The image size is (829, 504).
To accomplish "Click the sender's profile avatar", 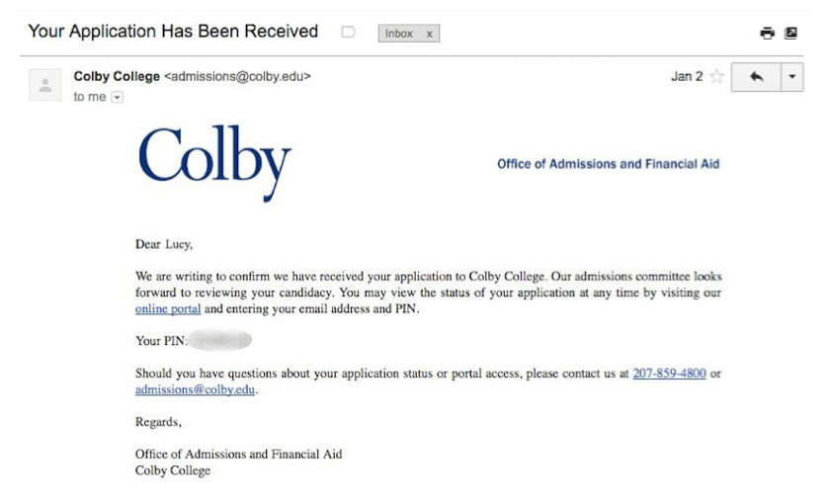I will [45, 85].
